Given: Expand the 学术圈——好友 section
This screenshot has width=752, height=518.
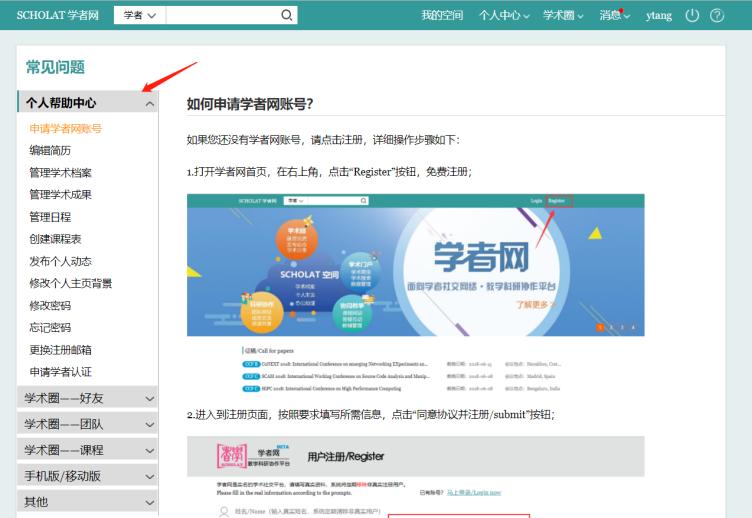Looking at the screenshot, I should [x=88, y=398].
